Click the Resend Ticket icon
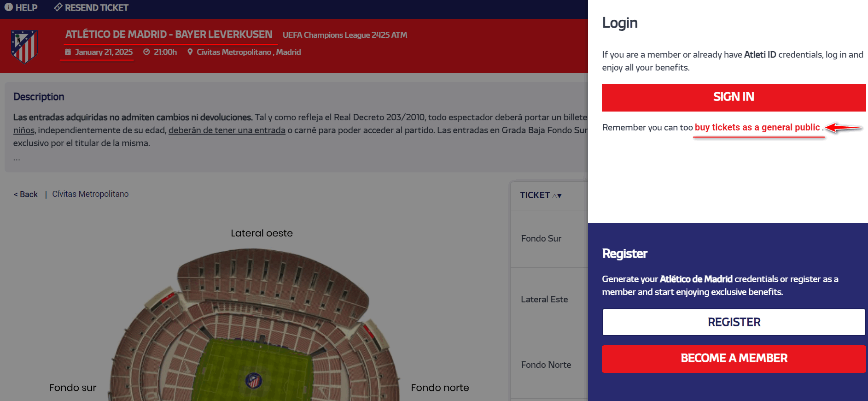Viewport: 868px width, 401px height. pos(58,7)
